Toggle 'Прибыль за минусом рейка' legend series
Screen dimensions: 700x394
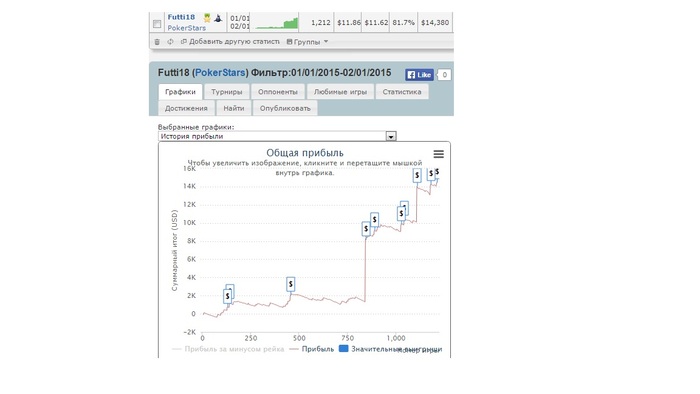pos(228,349)
